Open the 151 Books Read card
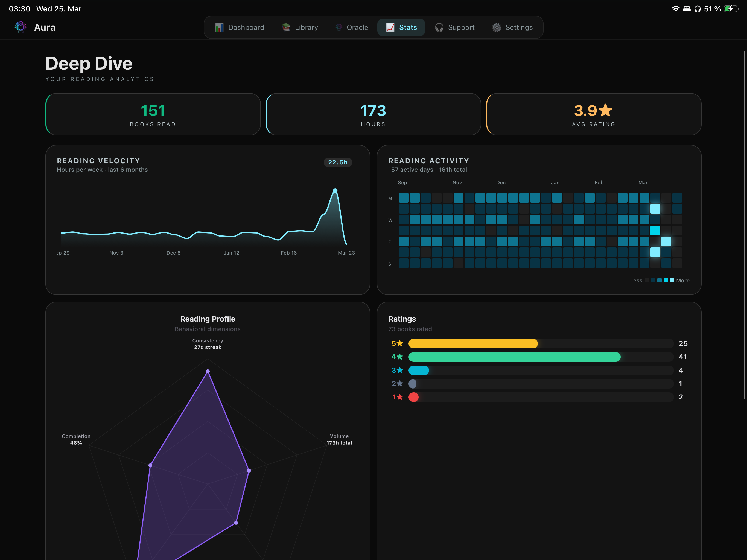The image size is (747, 560). (x=153, y=114)
